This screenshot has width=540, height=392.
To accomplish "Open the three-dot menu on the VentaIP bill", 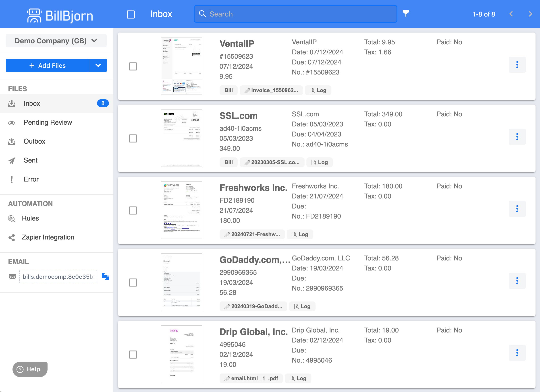I will [x=517, y=64].
